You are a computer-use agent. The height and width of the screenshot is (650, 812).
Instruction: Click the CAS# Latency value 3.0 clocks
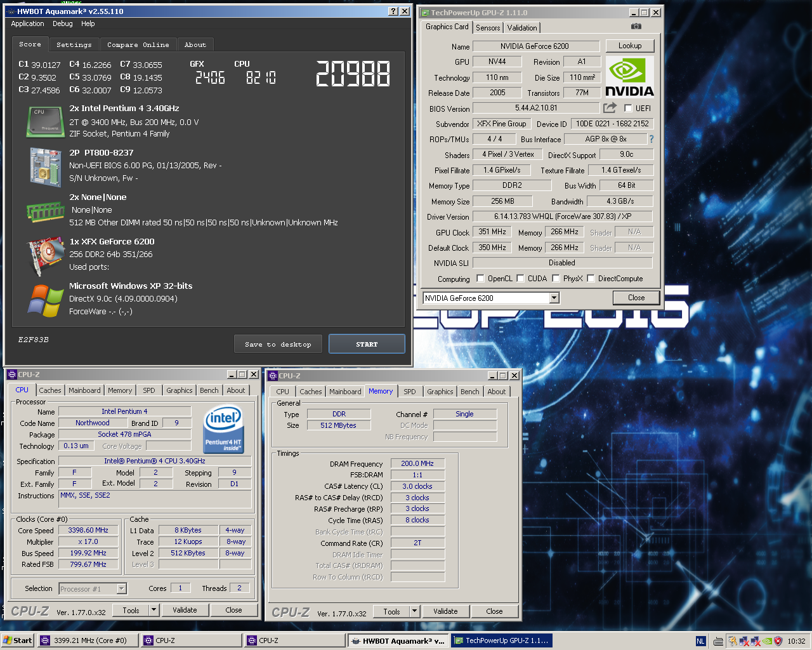click(417, 486)
